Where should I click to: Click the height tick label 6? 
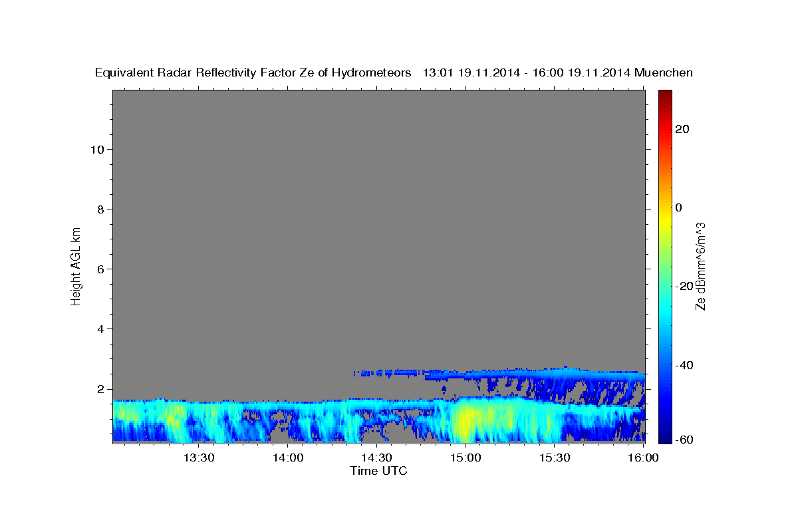[x=100, y=269]
